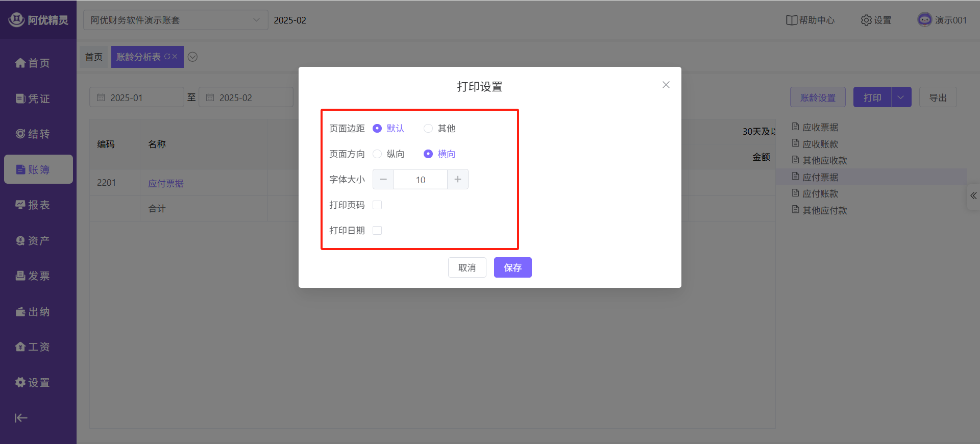This screenshot has width=980, height=444.
Task: Switch to the 首页 tab
Action: click(94, 57)
